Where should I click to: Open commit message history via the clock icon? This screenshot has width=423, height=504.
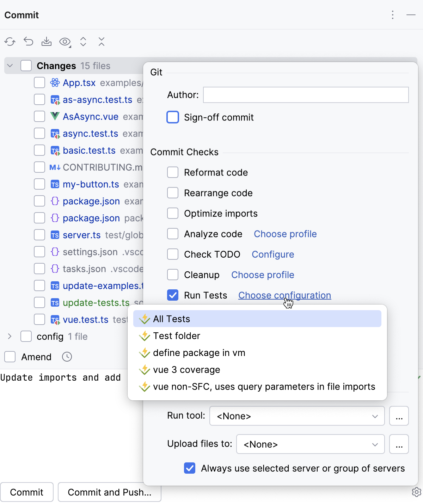(67, 357)
